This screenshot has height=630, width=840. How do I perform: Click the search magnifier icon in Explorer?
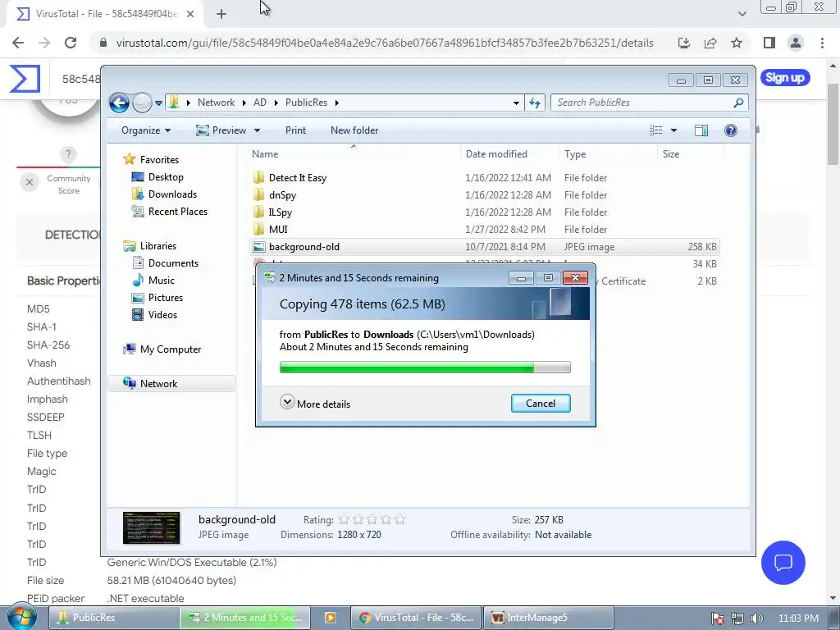click(x=738, y=103)
